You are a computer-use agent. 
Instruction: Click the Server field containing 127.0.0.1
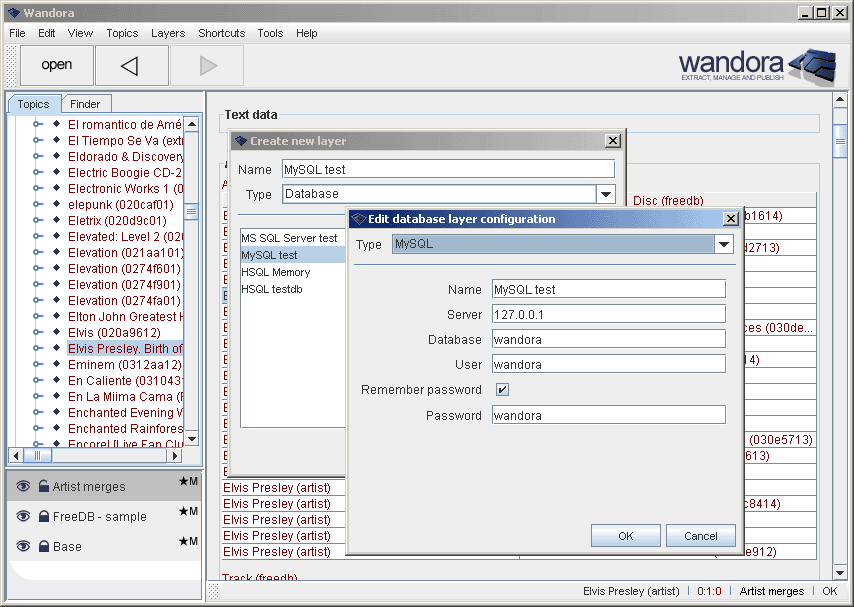[608, 314]
